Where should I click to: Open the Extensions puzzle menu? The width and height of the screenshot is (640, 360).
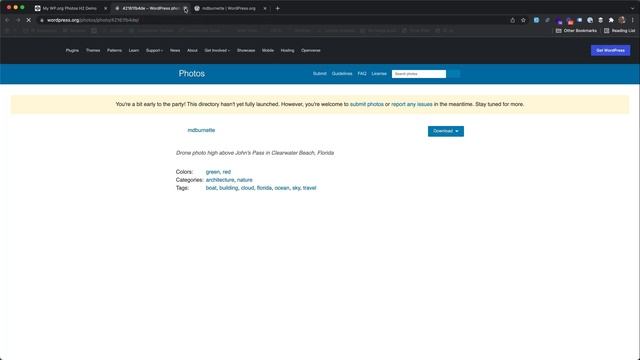click(x=611, y=20)
